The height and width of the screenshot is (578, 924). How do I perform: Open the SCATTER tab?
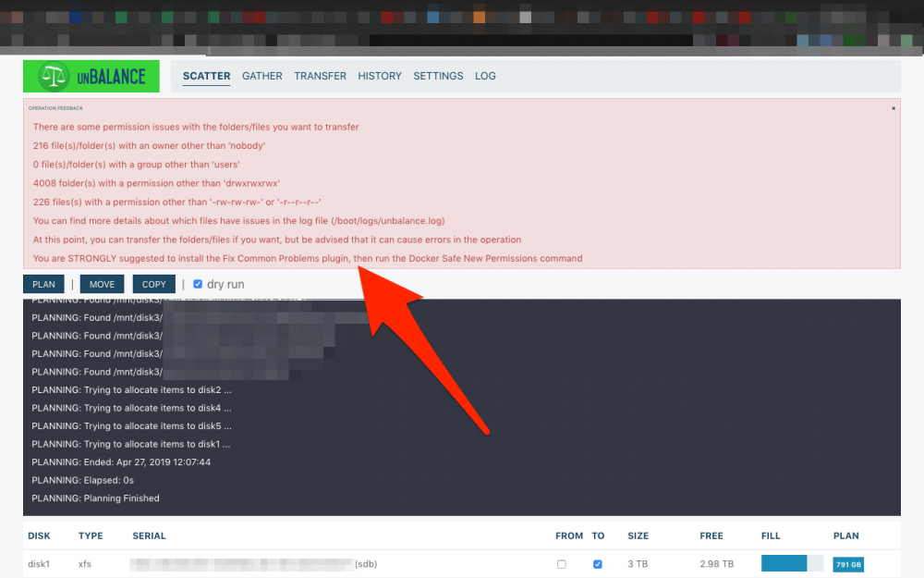[x=206, y=76]
